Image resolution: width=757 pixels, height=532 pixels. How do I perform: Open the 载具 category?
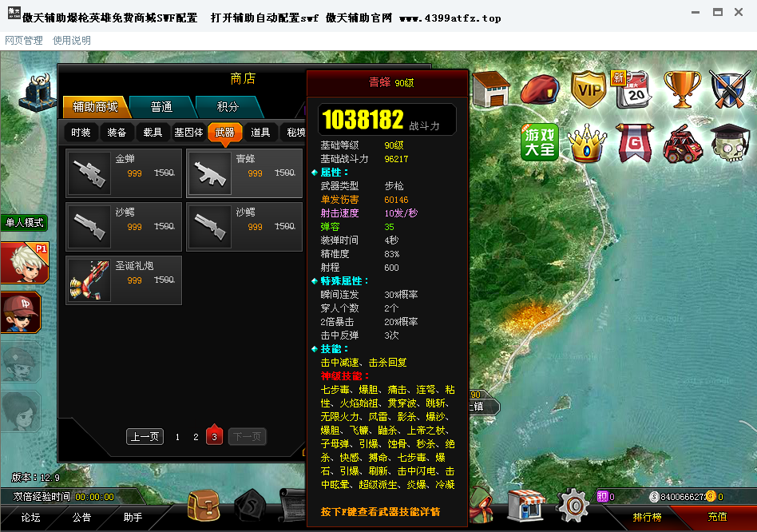[x=153, y=133]
